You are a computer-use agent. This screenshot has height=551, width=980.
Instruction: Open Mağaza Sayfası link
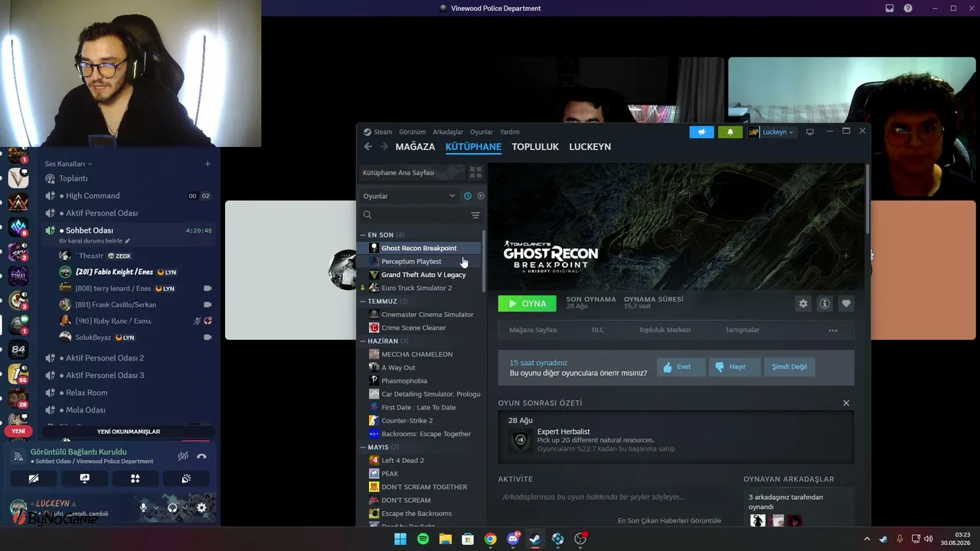(534, 331)
